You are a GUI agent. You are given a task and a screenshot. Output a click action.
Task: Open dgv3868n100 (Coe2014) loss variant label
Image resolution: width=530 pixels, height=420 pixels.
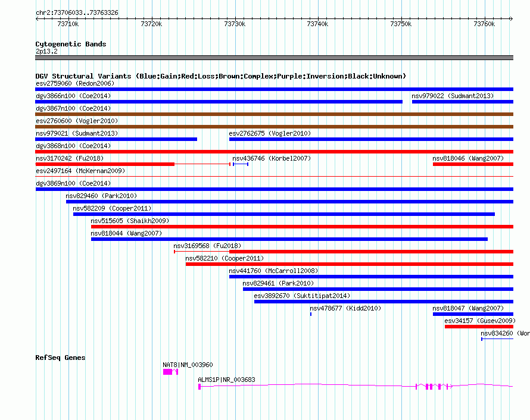73,146
